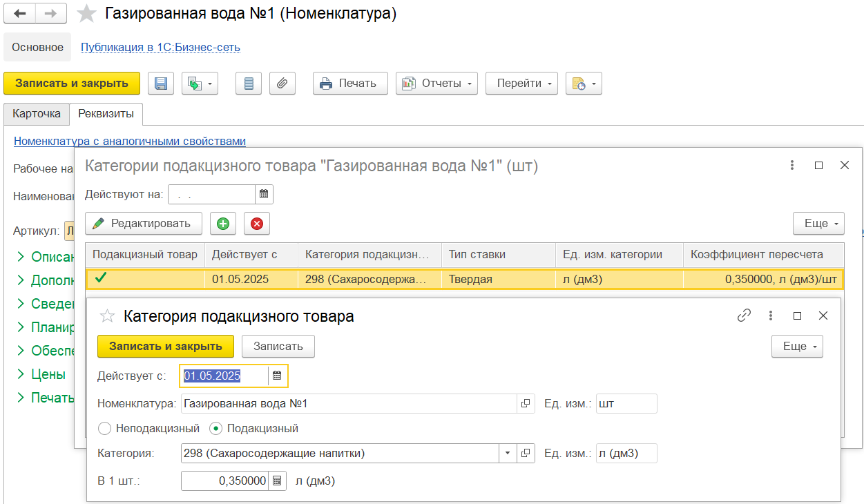864x504 pixels.
Task: Open the 'Отчеты' dropdown menu
Action: click(437, 84)
